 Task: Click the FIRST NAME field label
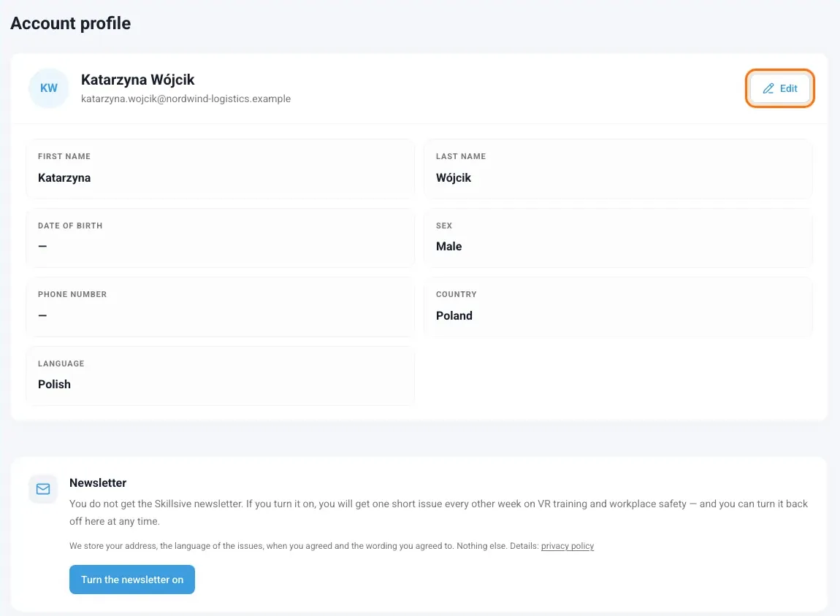tap(64, 156)
